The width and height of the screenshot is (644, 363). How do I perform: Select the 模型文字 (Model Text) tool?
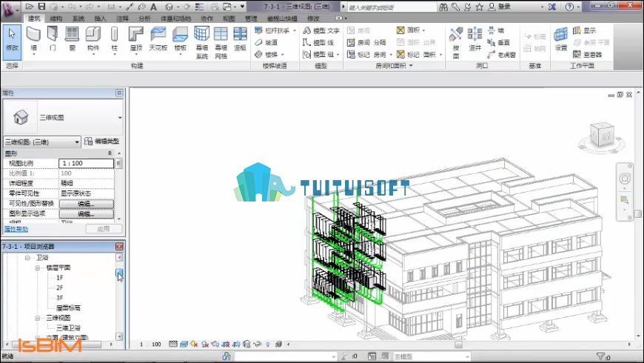[x=321, y=30]
